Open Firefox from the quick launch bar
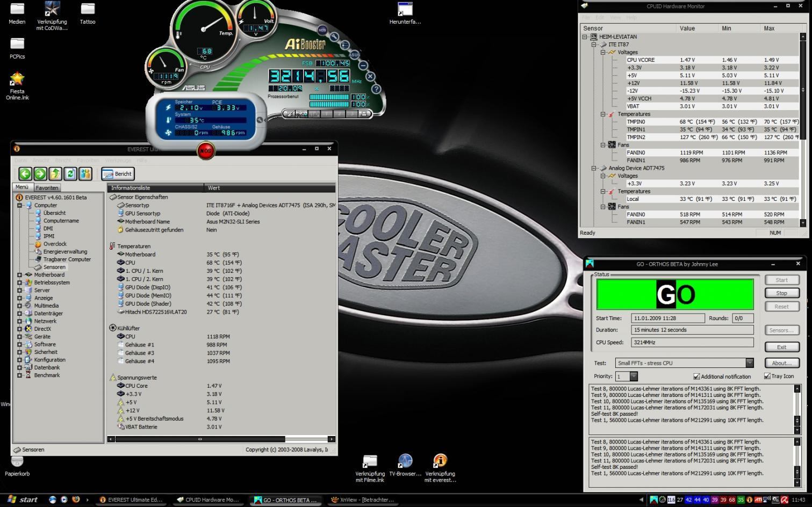 [x=76, y=499]
